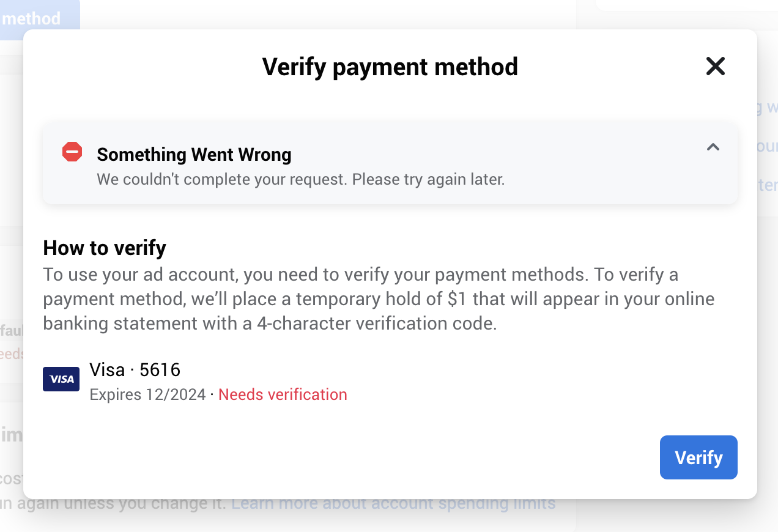The height and width of the screenshot is (532, 778).
Task: Click the Something Went Wrong heading
Action: (194, 155)
